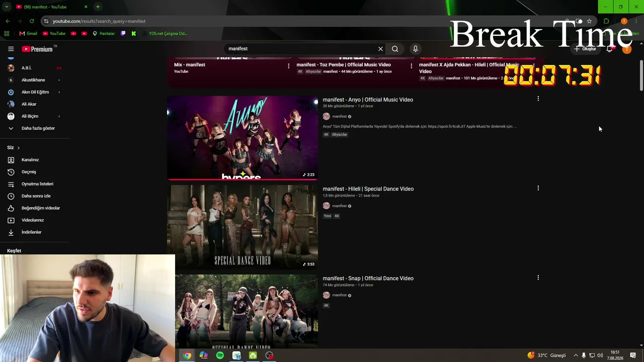Play the Hileli Special Dance Video thumbnail

point(243,227)
